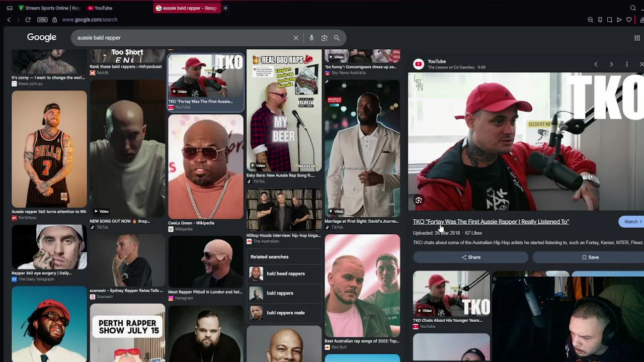The width and height of the screenshot is (644, 362).
Task: Open preview panel more options menu
Action: click(x=626, y=64)
